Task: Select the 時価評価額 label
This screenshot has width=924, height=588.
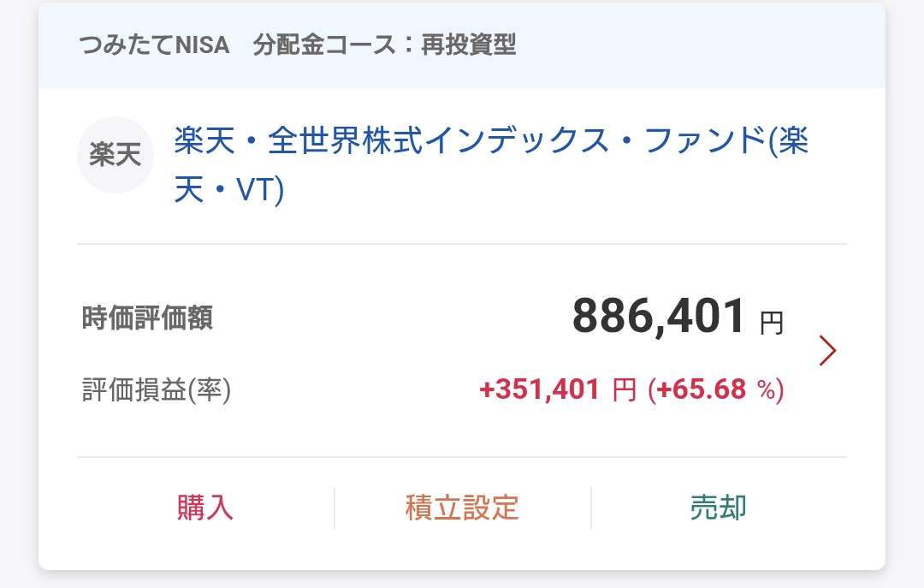Action: [x=147, y=318]
